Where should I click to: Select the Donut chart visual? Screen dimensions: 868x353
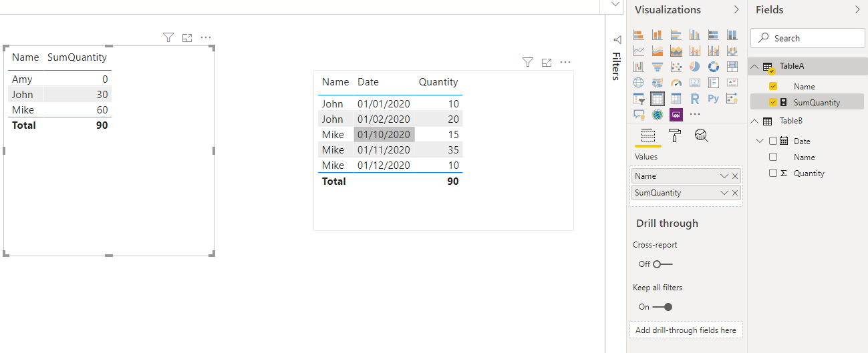pyautogui.click(x=713, y=67)
